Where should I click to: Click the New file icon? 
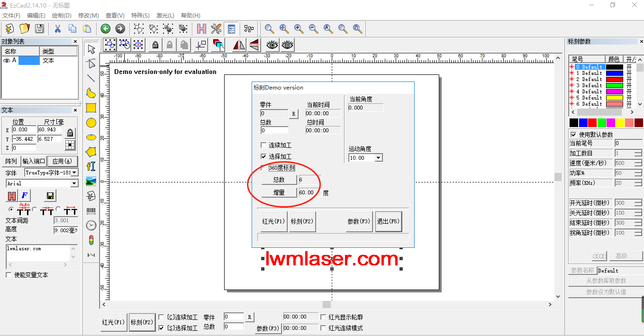(9, 28)
